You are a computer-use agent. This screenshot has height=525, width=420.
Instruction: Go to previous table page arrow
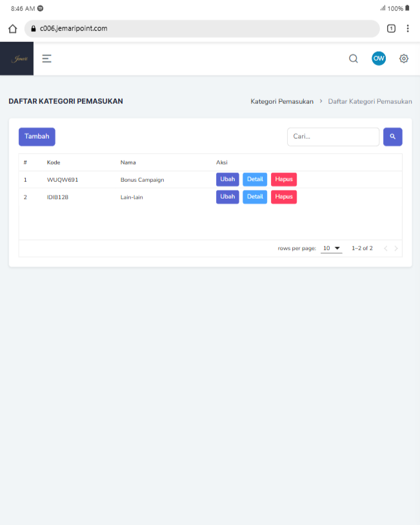tap(385, 248)
